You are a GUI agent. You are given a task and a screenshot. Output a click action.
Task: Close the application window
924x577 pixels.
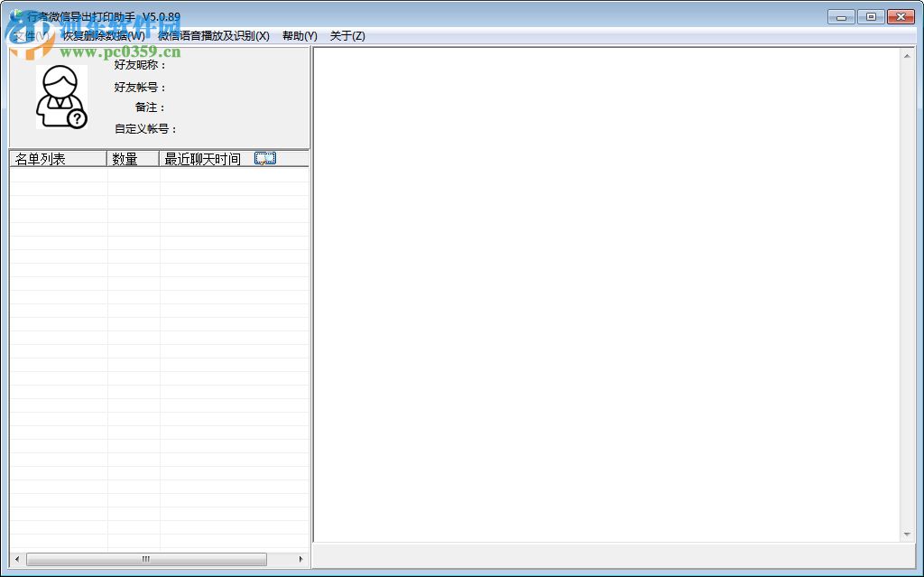(901, 17)
